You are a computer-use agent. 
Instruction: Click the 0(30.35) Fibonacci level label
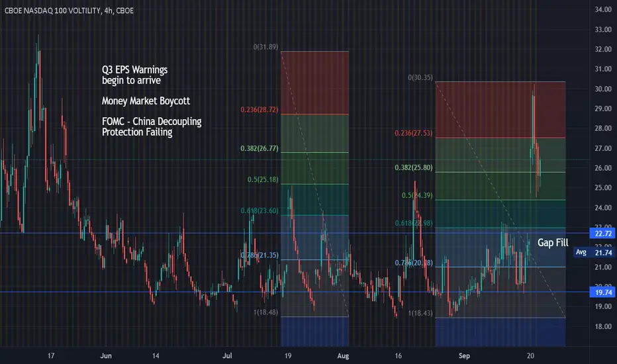(x=420, y=77)
